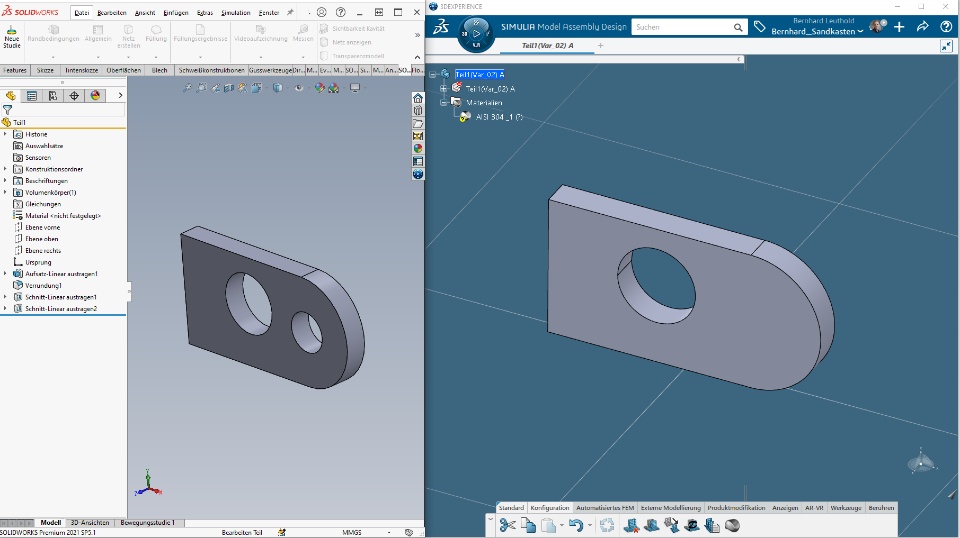This screenshot has height=538, width=960.
Task: Click Zoom to Fit in SOLIDWORKS view toolbar
Action: pos(187,88)
